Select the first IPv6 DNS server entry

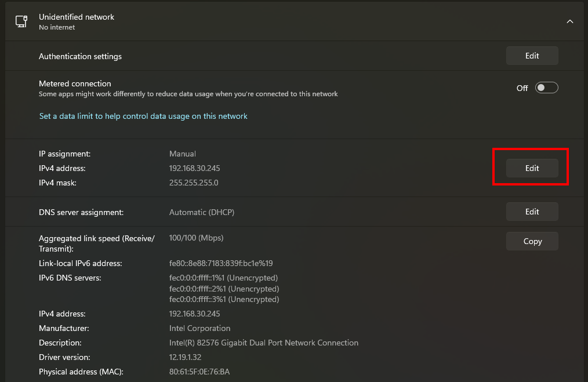(223, 278)
